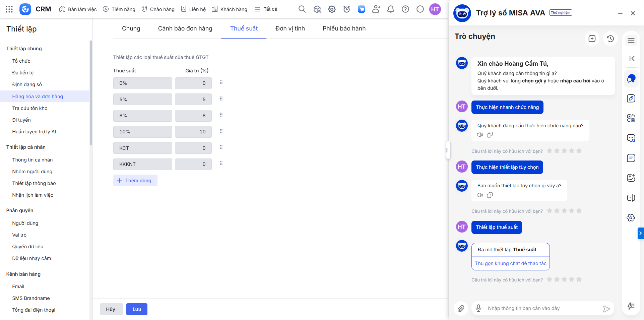Start a new chat with plus icon
644x320 pixels.
tap(592, 39)
